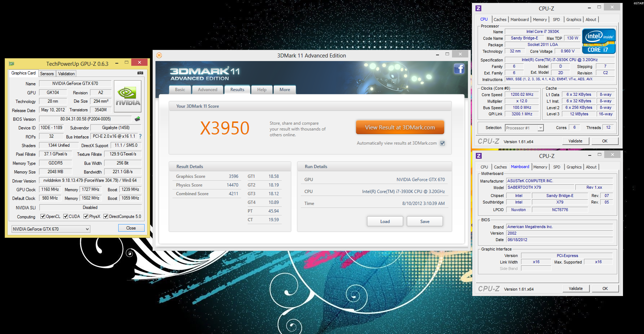Click the Intel Core i7 logo badge
The width and height of the screenshot is (644, 334).
click(x=599, y=41)
